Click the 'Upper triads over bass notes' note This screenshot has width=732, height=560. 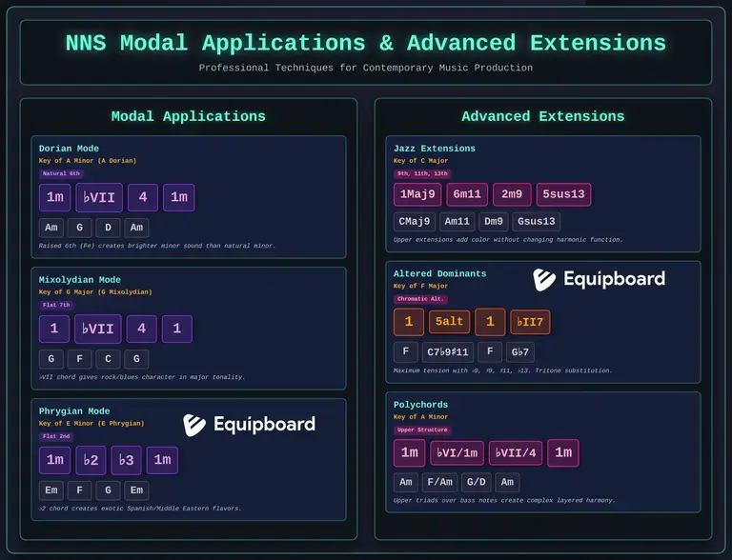[x=504, y=500]
